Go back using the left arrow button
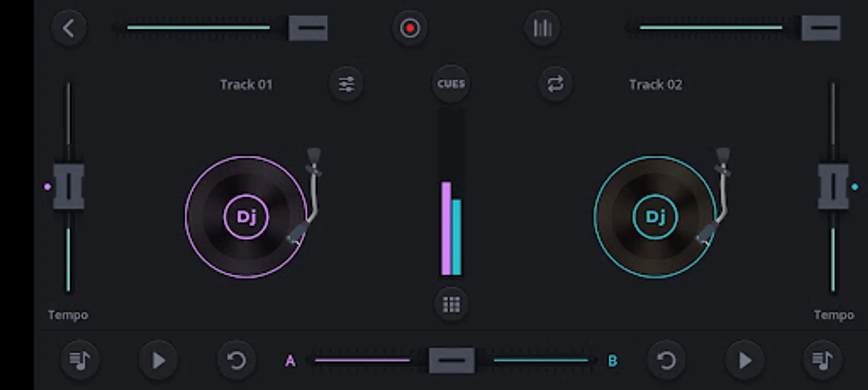Screen dimensions: 868x390 (68, 29)
